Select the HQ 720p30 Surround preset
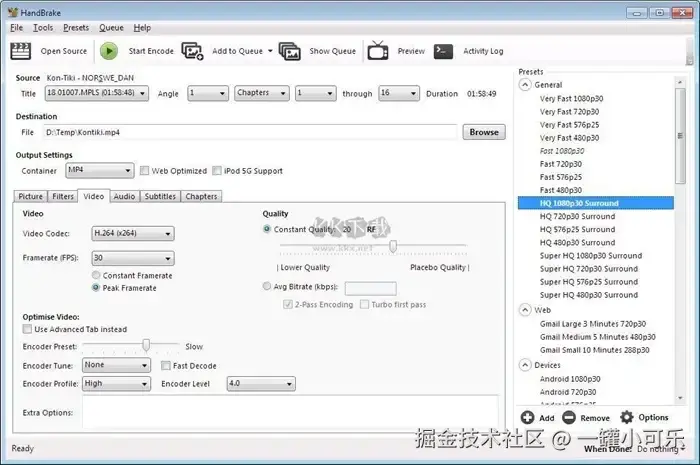 (577, 216)
